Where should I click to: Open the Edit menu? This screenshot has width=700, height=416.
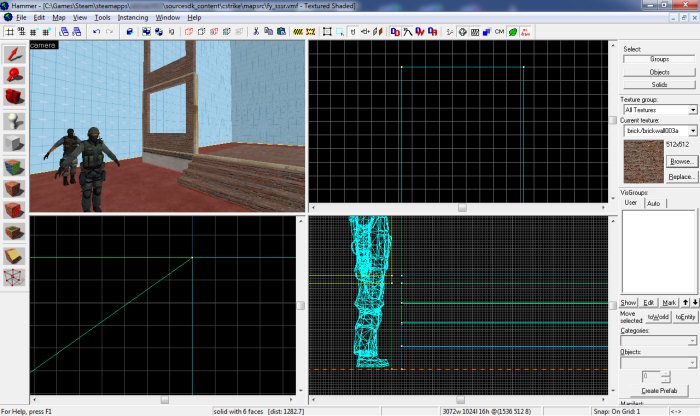39,17
